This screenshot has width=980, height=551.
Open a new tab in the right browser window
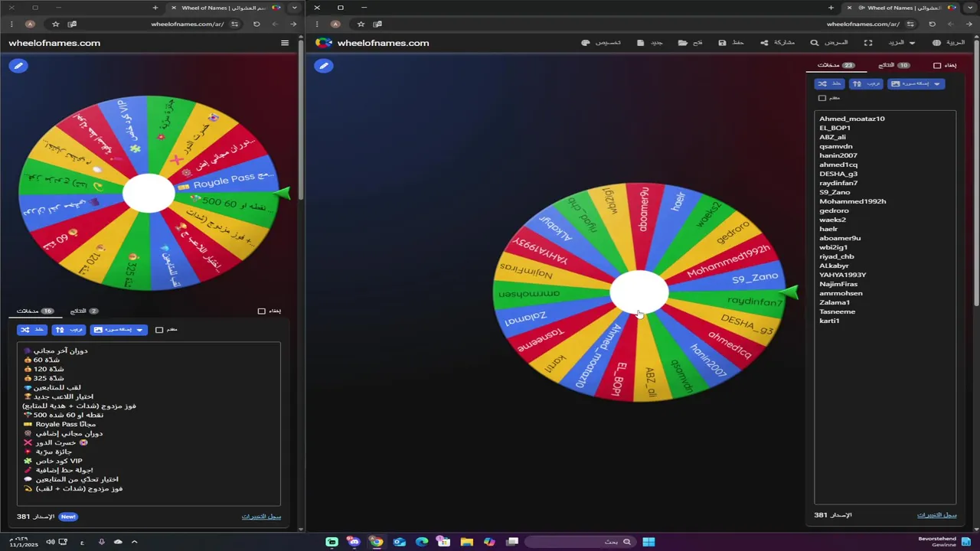tap(831, 8)
